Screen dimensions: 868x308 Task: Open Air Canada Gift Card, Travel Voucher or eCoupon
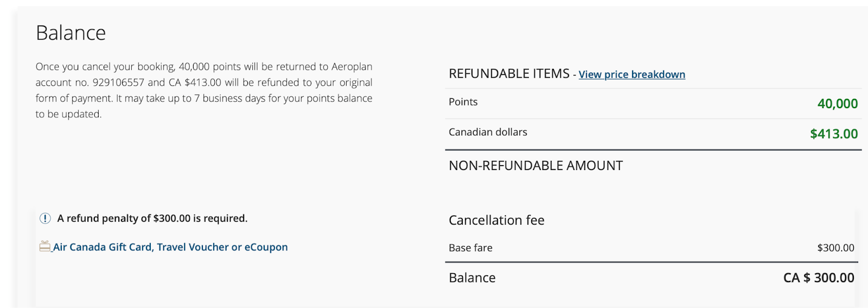[x=170, y=247]
